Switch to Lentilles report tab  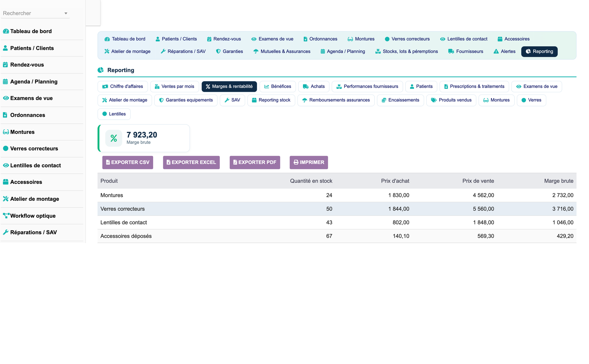[114, 114]
